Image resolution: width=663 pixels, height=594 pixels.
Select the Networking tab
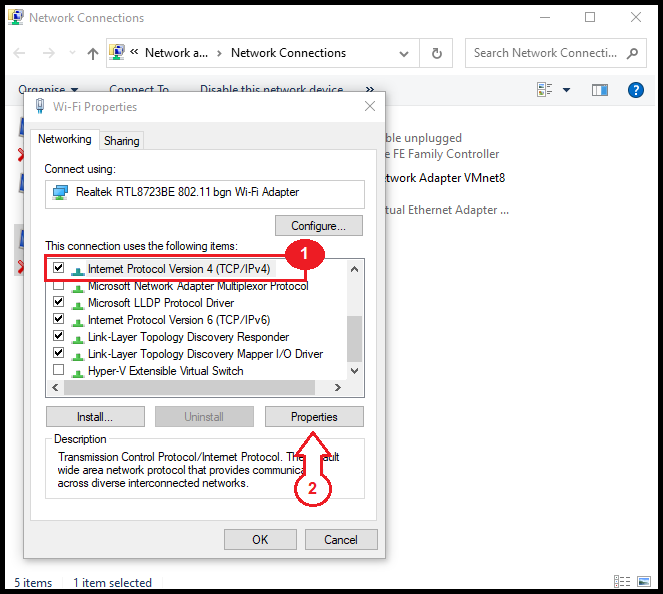coord(65,139)
